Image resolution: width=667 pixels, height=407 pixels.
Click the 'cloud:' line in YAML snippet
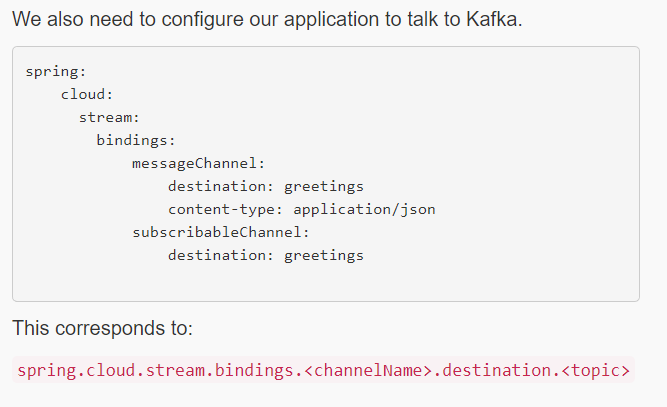click(x=87, y=94)
